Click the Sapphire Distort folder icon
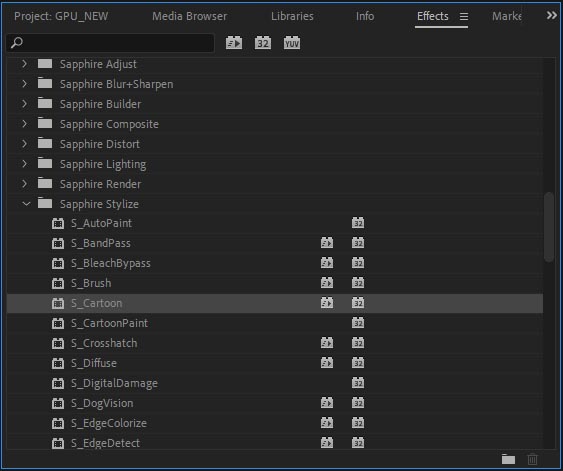This screenshot has height=471, width=563. point(45,144)
